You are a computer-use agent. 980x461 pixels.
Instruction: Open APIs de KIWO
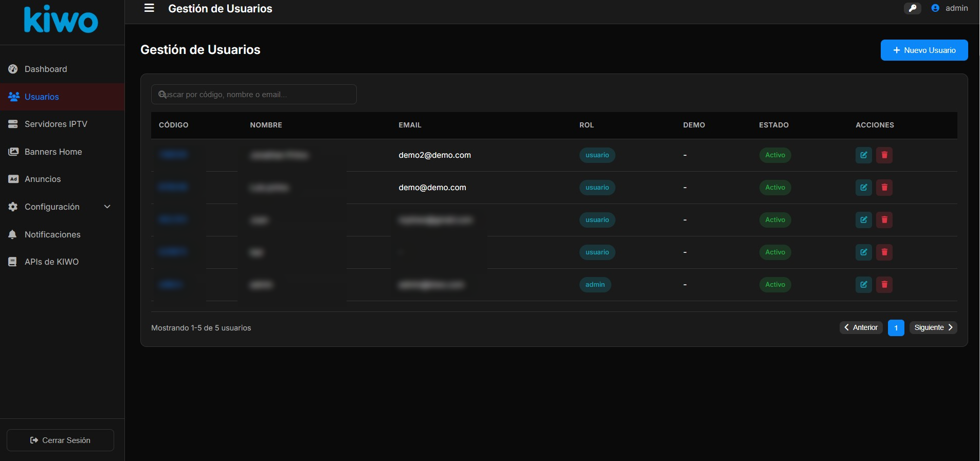click(51, 262)
